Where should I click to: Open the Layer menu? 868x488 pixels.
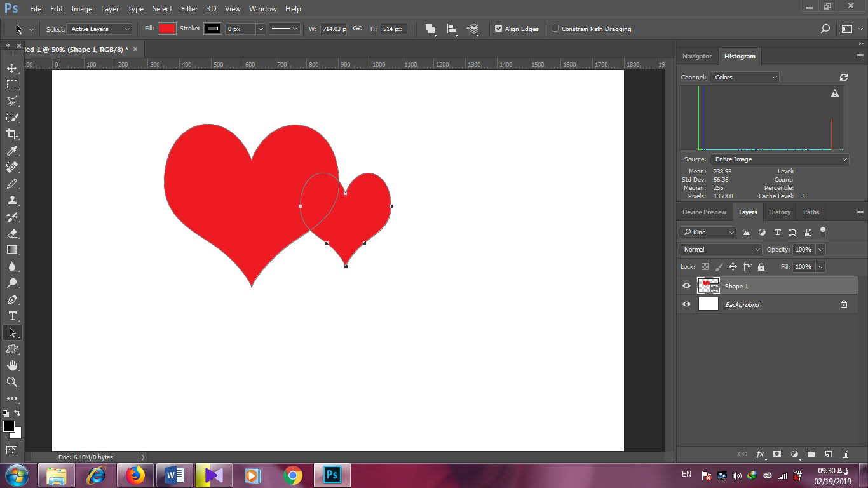coord(110,9)
